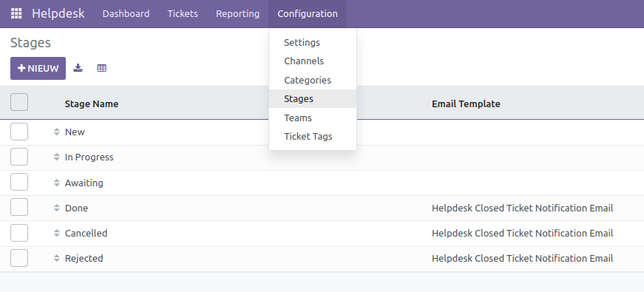Open the Dashboard menu
The height and width of the screenshot is (292, 644).
click(126, 13)
